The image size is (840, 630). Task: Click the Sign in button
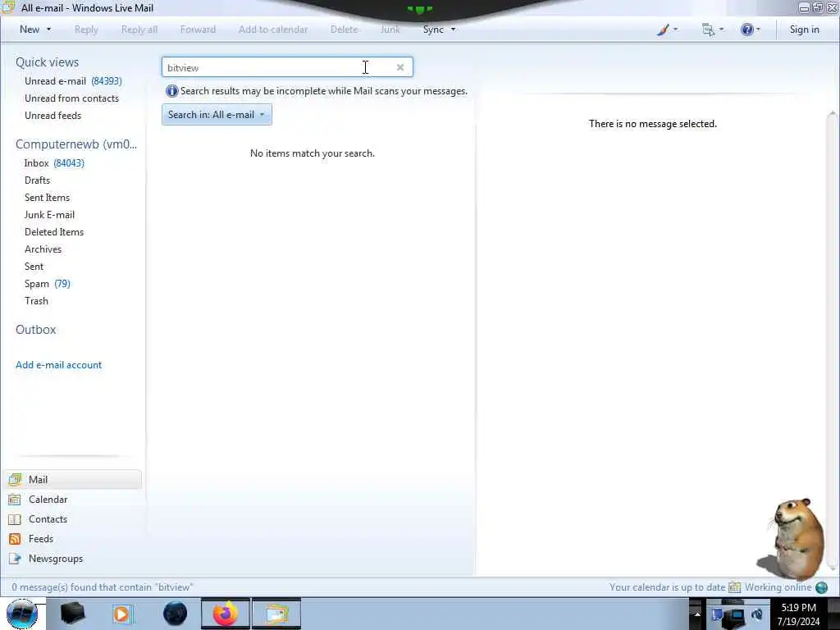tap(804, 30)
